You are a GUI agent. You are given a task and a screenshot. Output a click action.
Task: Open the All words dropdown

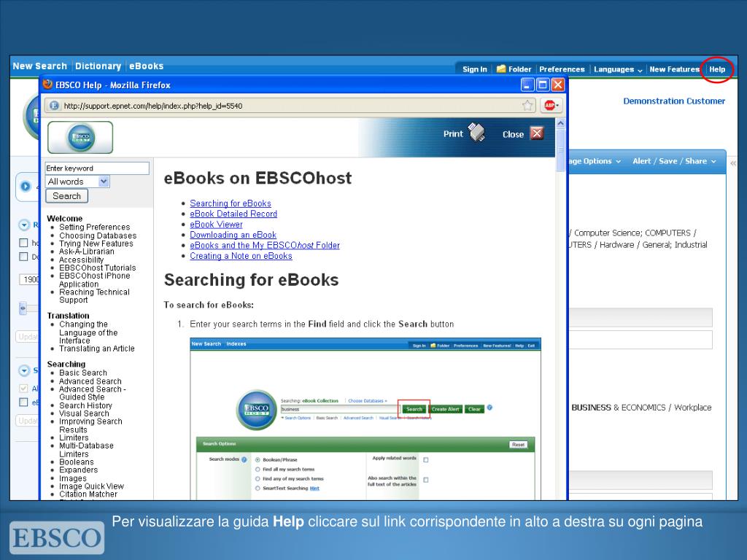[x=77, y=182]
